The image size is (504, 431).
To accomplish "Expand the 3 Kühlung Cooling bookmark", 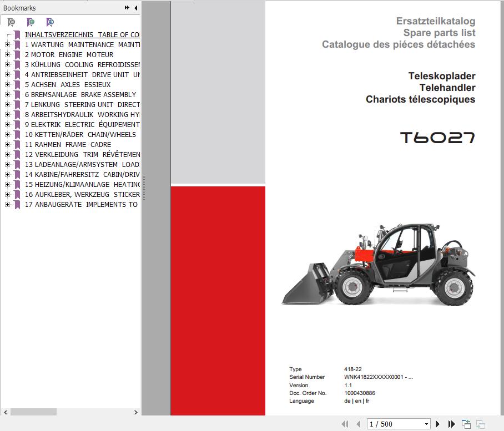I will (x=7, y=64).
